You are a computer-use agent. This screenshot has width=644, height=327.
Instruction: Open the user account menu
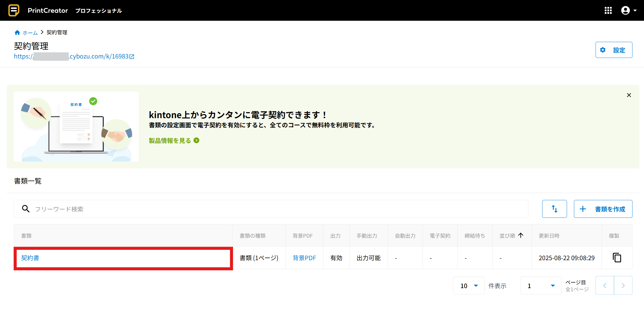point(629,11)
